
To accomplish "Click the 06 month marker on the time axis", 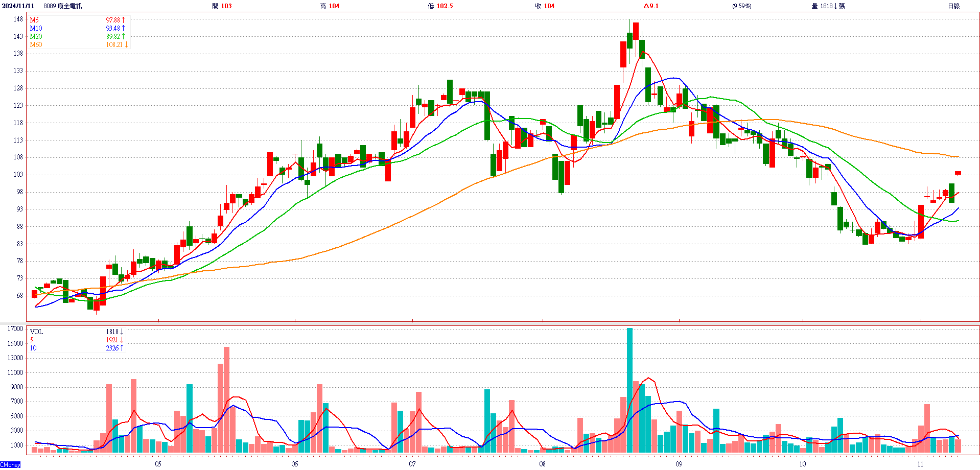I will tap(295, 464).
